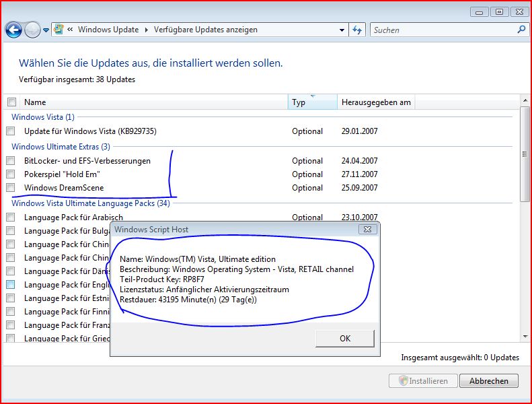532x404 pixels.
Task: Check the Language Pack für Französisch box
Action: (x=11, y=325)
